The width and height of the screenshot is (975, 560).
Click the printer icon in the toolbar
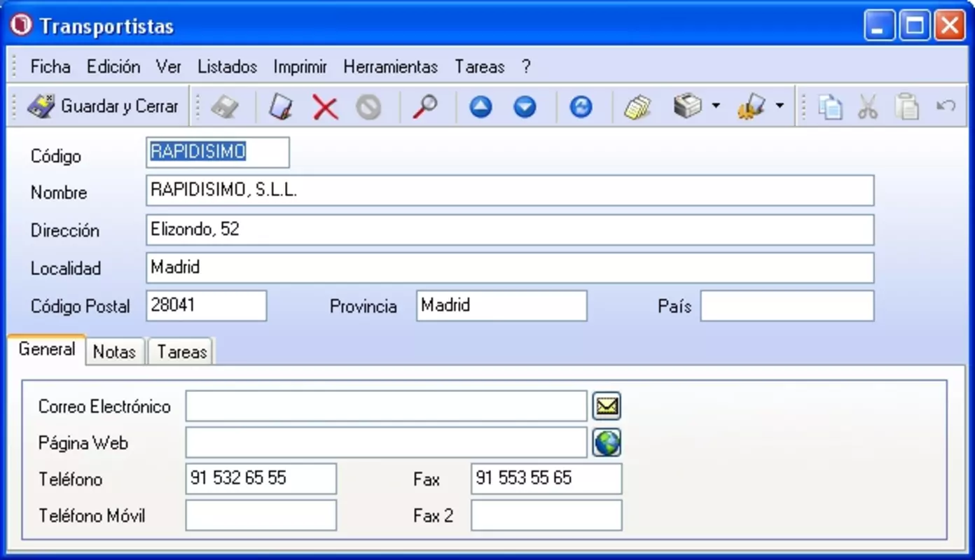688,106
